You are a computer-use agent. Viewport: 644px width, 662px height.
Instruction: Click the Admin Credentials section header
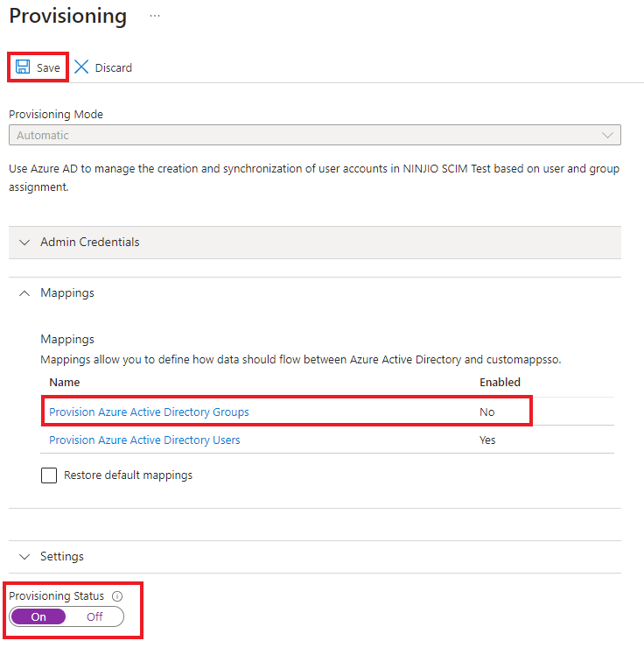(90, 243)
